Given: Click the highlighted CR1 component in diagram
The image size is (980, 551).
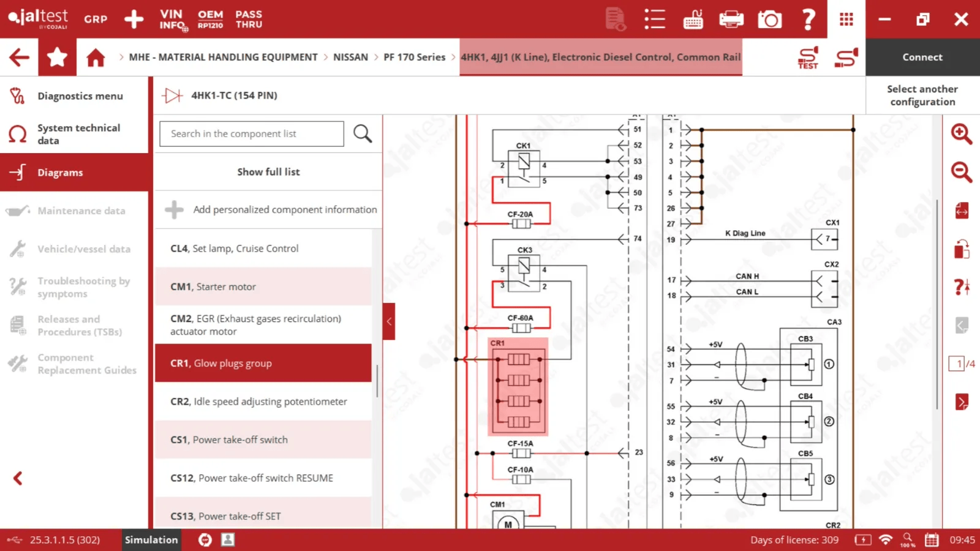Looking at the screenshot, I should [518, 386].
